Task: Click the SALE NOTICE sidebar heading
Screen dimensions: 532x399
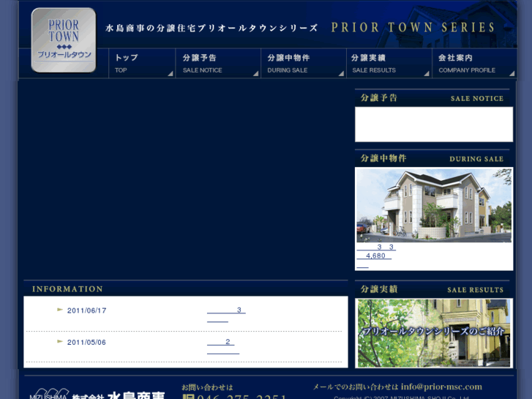Action: [x=432, y=98]
